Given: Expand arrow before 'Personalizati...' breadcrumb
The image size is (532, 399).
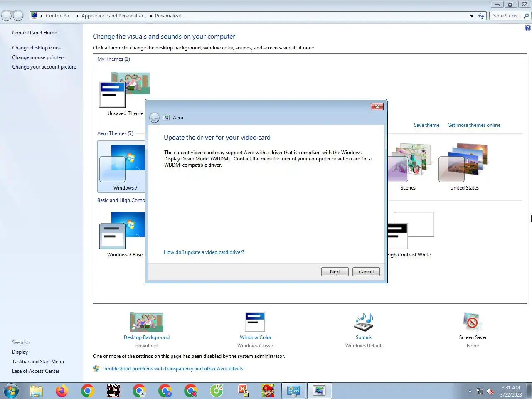Looking at the screenshot, I should click(151, 16).
